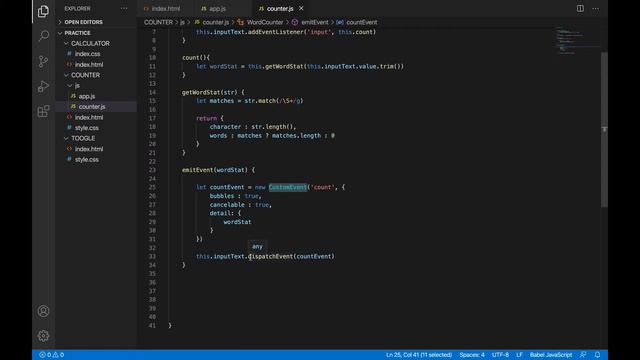
Task: Click errors and warnings status indicator
Action: (51, 355)
